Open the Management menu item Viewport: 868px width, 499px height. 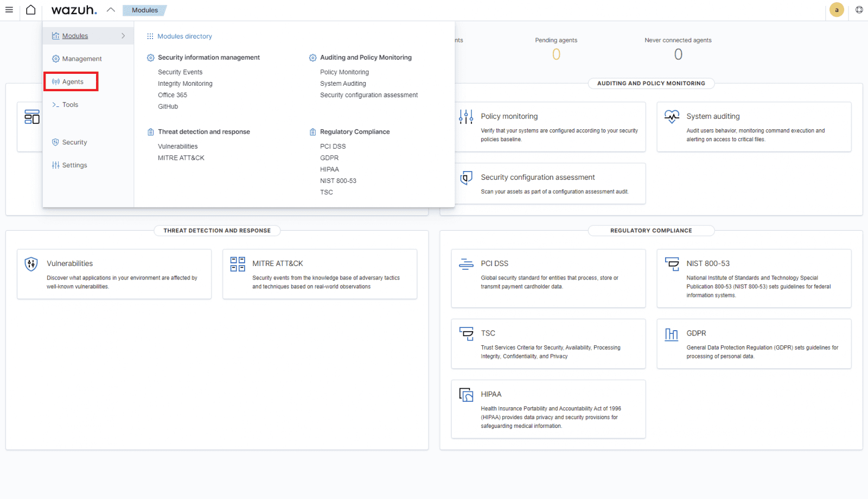(82, 59)
